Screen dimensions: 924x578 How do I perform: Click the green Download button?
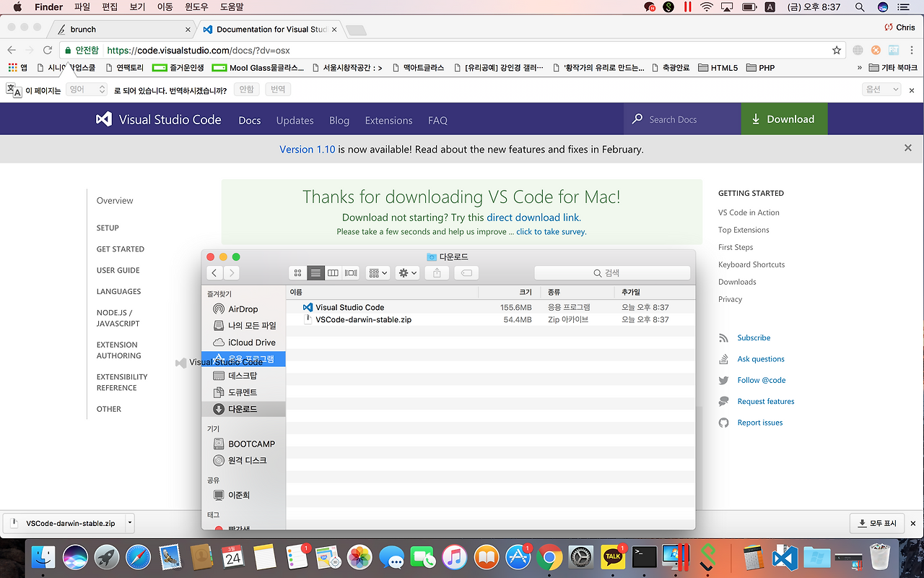(784, 119)
